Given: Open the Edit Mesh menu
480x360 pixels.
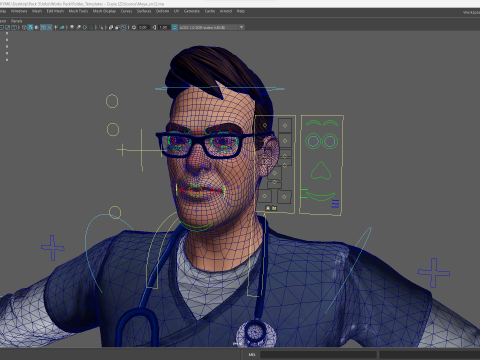Looking at the screenshot, I should (x=55, y=11).
